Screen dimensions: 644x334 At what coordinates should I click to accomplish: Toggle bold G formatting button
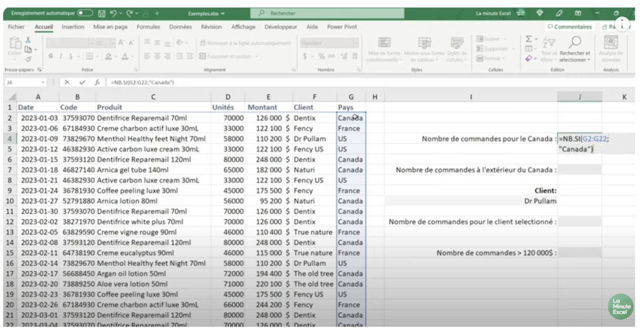(x=51, y=56)
